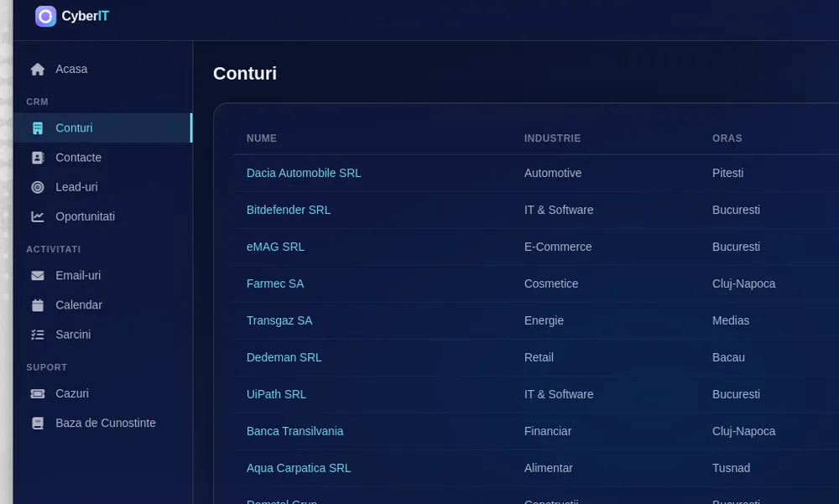
Task: Click the NUME column header
Action: 261,138
